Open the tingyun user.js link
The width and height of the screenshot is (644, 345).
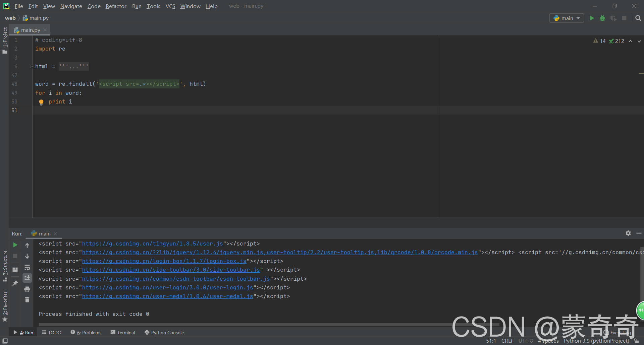[x=153, y=244]
